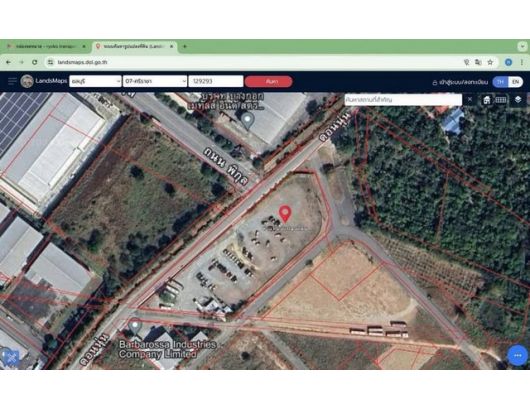Open the LandsMaps hamburger menu

click(x=12, y=81)
